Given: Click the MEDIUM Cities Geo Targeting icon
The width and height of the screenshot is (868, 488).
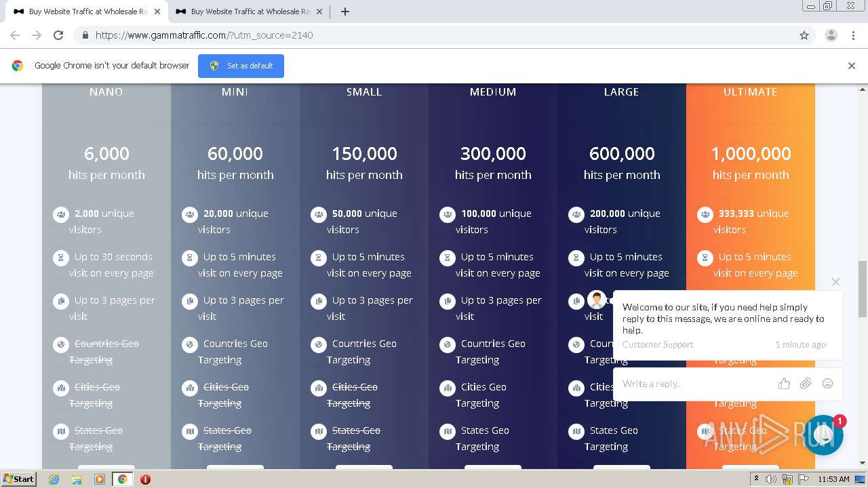Looking at the screenshot, I should (448, 388).
